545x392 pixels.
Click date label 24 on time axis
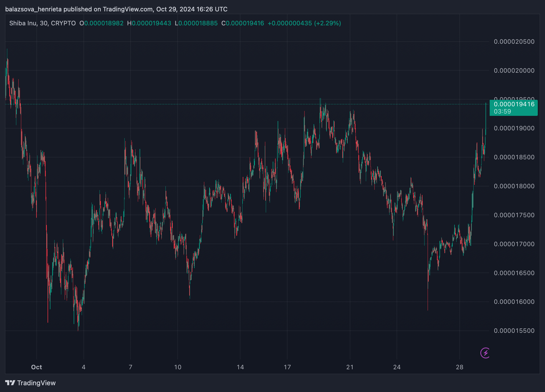tap(397, 367)
